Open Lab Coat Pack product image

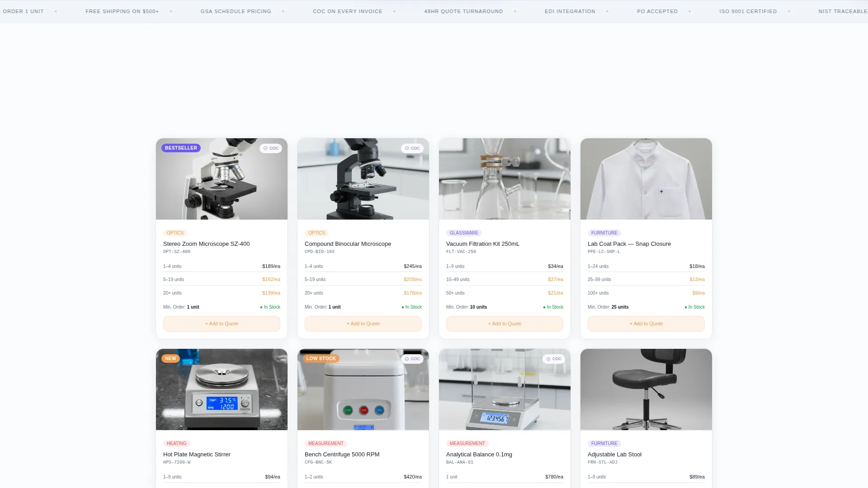tap(646, 179)
